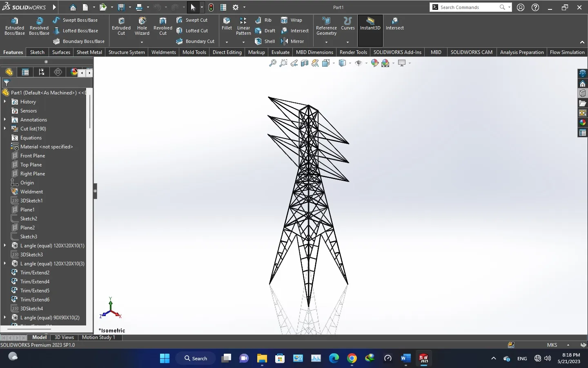Image resolution: width=588 pixels, height=368 pixels.
Task: Select the Top Plane tree item
Action: (x=31, y=165)
